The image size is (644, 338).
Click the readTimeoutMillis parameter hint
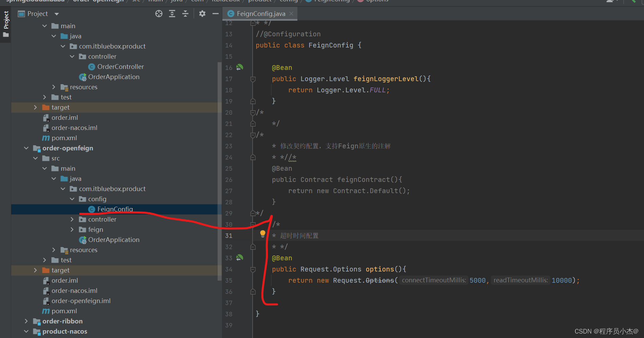pos(520,280)
